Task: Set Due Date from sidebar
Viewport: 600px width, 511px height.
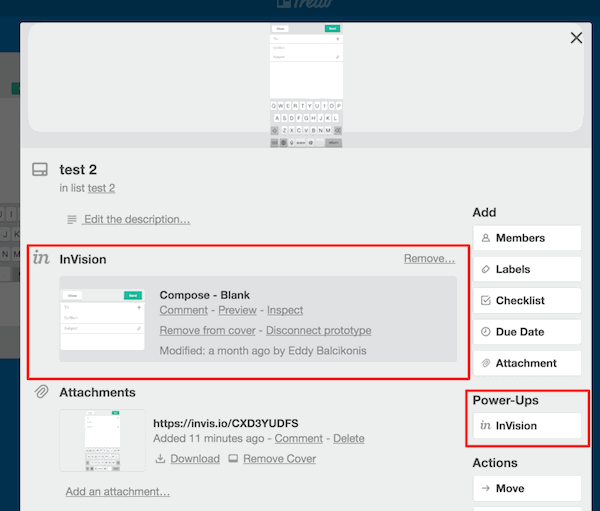Action: pos(527,332)
